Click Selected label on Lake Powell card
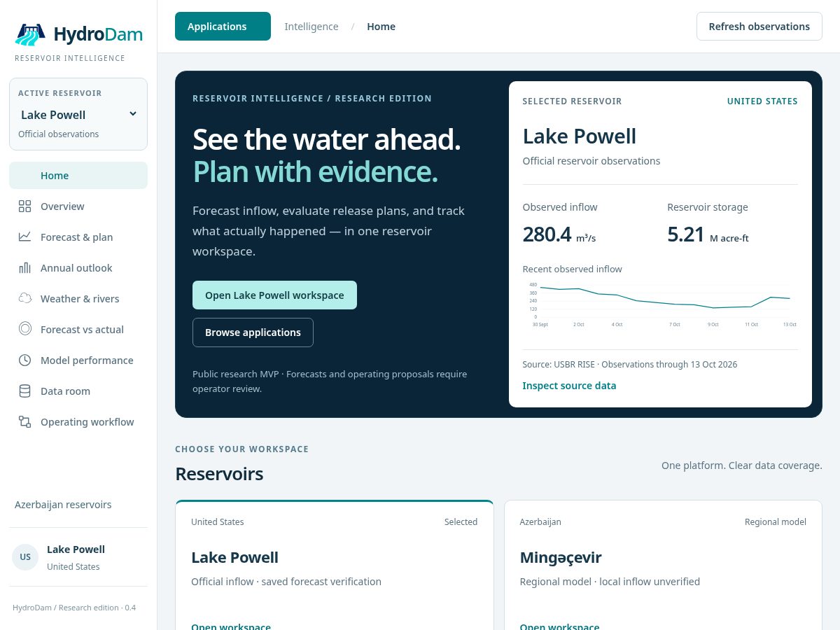Viewport: 840px width, 630px height. point(461,522)
